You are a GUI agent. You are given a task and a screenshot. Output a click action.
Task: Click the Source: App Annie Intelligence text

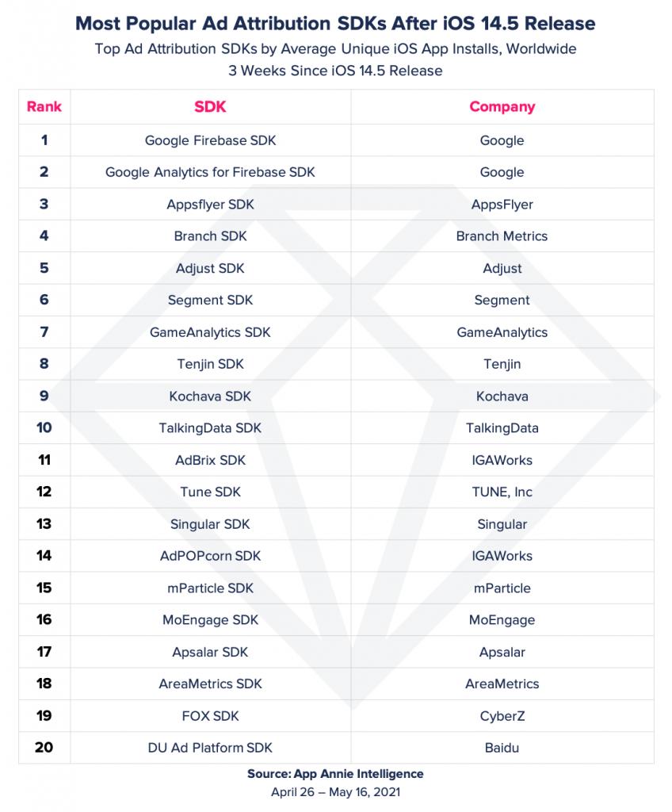(x=335, y=774)
